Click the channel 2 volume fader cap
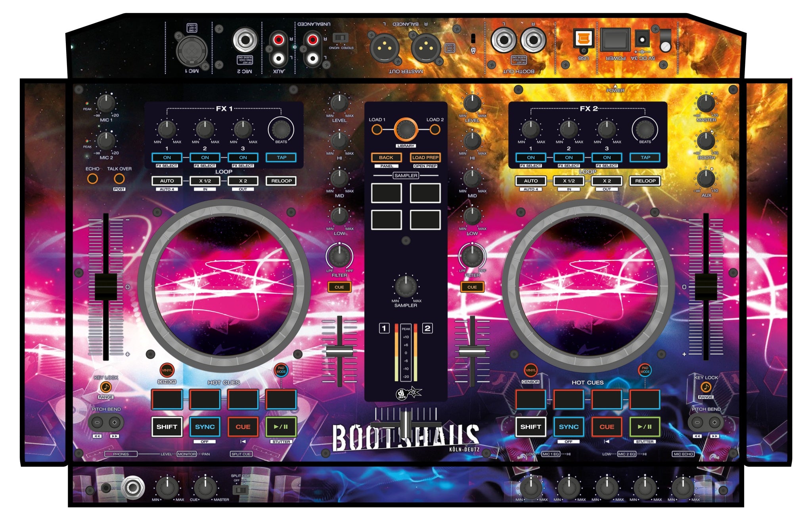This screenshot has width=812, height=520. 472,351
